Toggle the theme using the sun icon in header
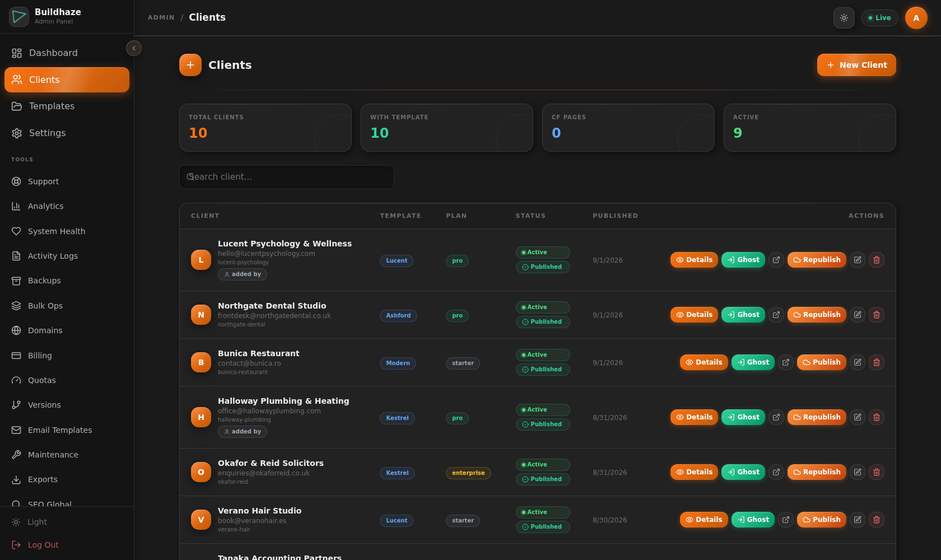 tap(844, 18)
